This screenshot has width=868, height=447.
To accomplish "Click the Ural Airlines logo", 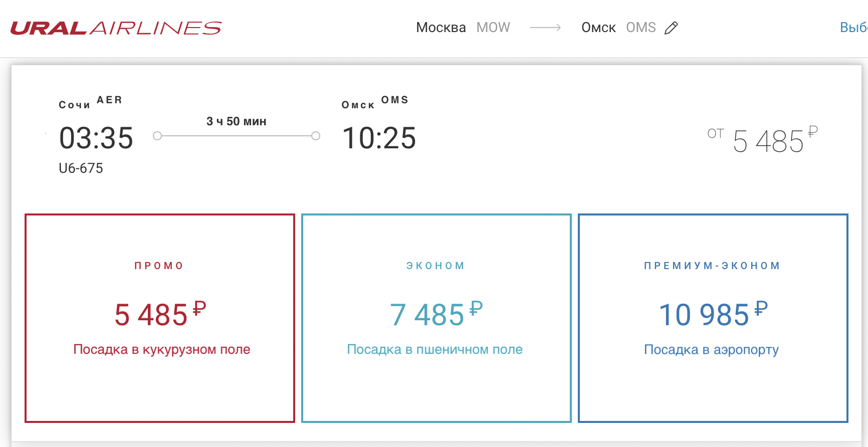I will pos(116,28).
